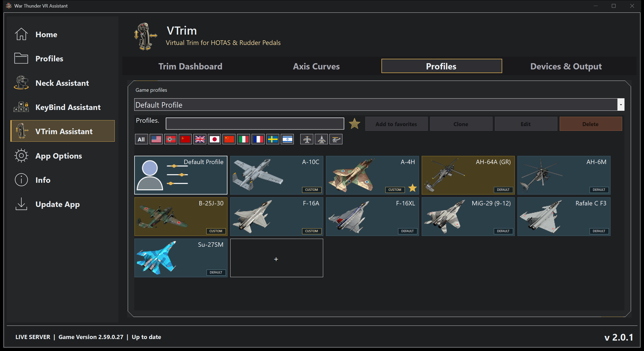Open VTrim Assistant in the sidebar

[x=62, y=131]
